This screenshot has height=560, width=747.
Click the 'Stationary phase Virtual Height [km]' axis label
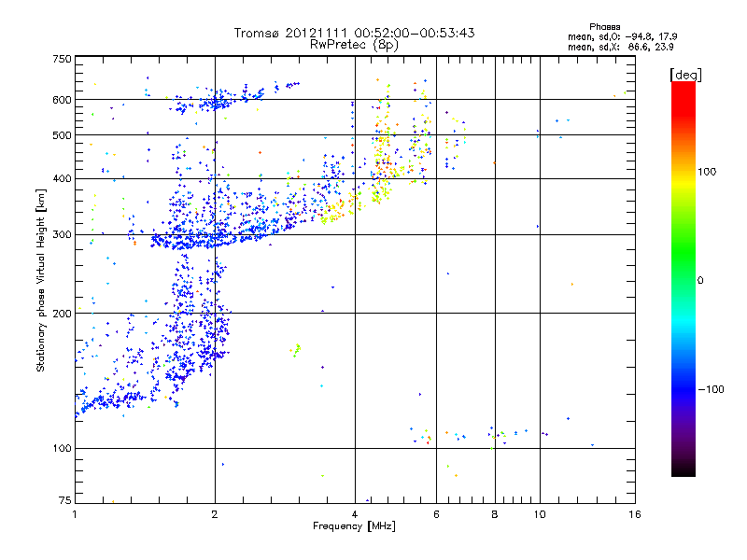[40, 281]
